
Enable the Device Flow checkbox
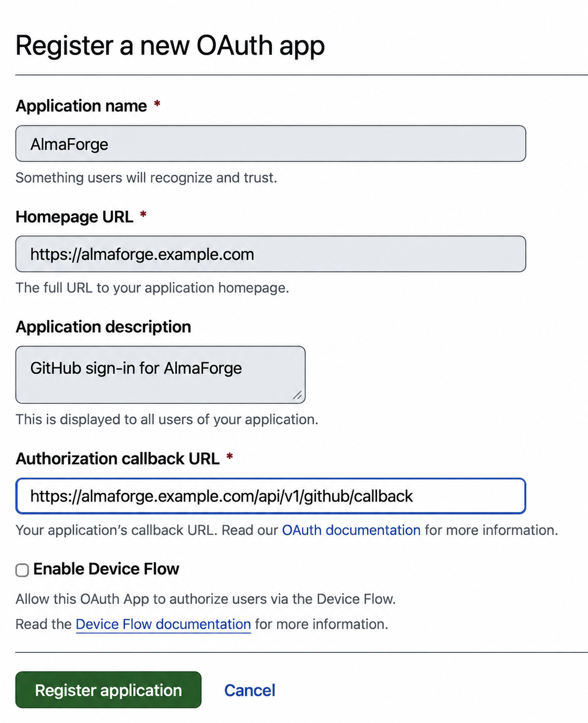(22, 570)
